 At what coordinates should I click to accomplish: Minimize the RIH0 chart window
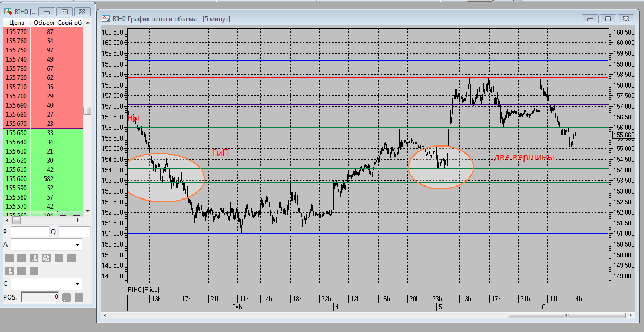pos(590,18)
